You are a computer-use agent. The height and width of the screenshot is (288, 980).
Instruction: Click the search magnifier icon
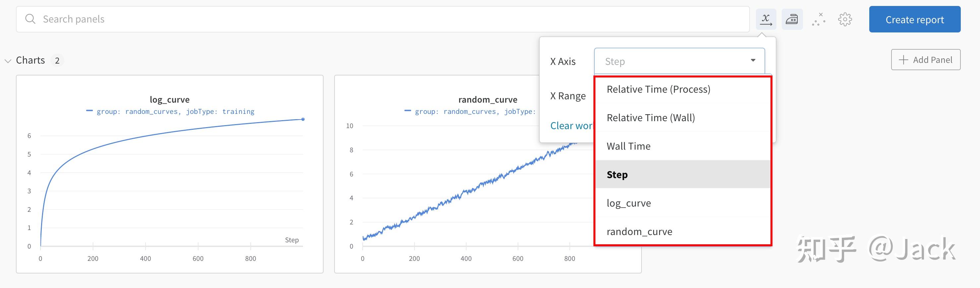(30, 19)
